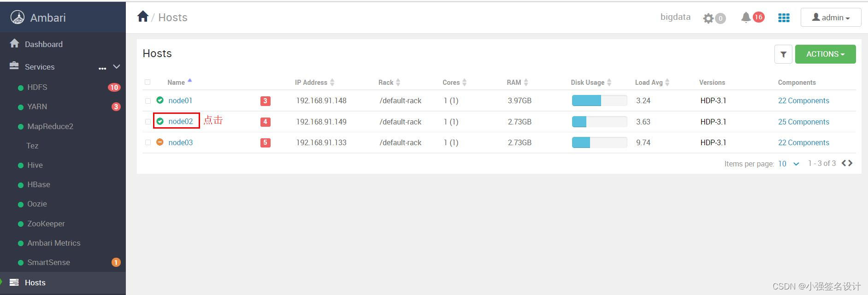Image resolution: width=868 pixels, height=295 pixels.
Task: Open alerts bell icon
Action: [x=746, y=18]
